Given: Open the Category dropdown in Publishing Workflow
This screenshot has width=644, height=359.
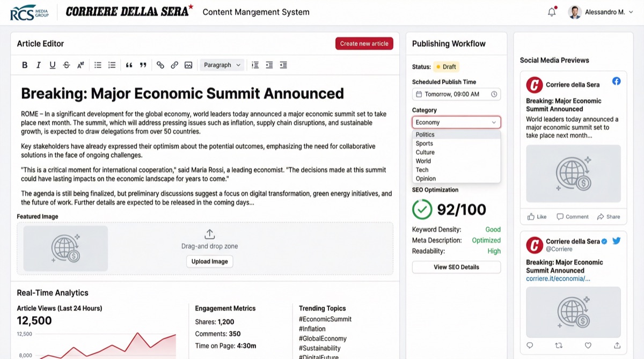Looking at the screenshot, I should coord(456,122).
